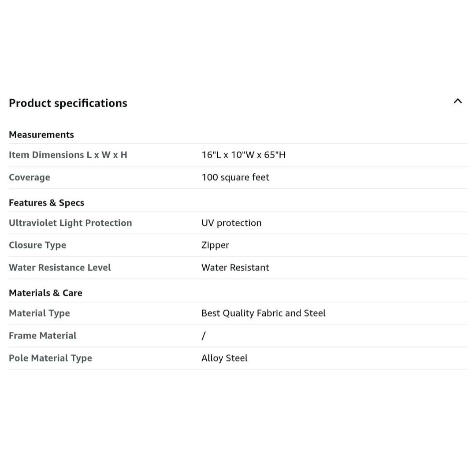Image resolution: width=476 pixels, height=470 pixels.
Task: Select the Alloy Steel value text
Action: coord(224,358)
